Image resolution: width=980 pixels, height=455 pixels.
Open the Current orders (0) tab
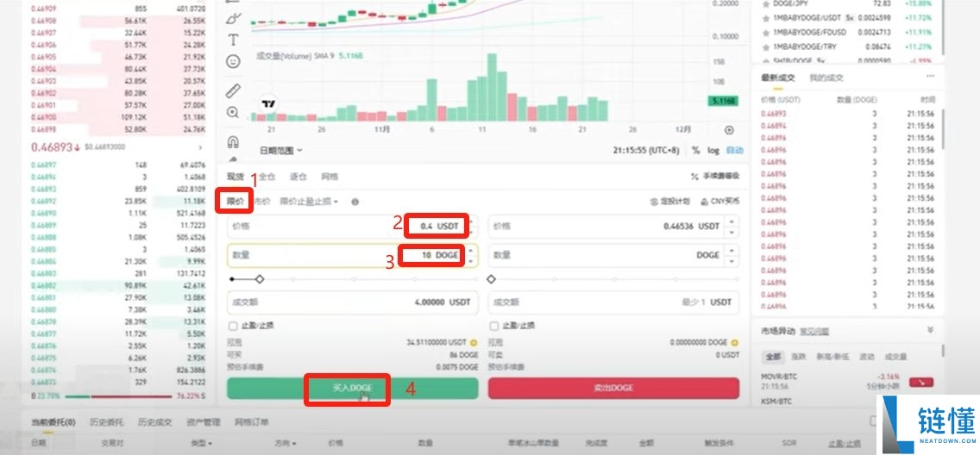(x=53, y=422)
